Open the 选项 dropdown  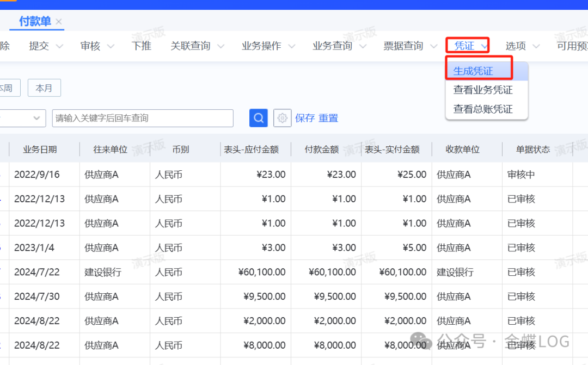click(x=522, y=46)
